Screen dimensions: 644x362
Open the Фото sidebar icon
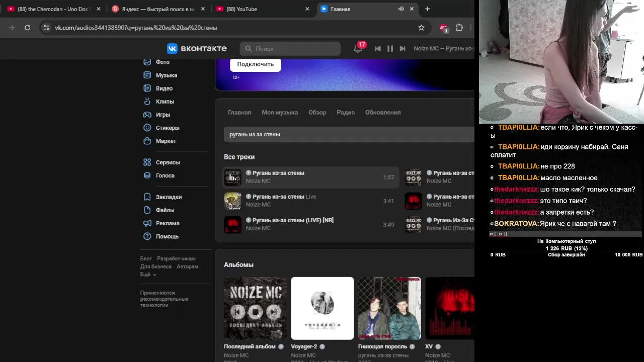click(147, 62)
